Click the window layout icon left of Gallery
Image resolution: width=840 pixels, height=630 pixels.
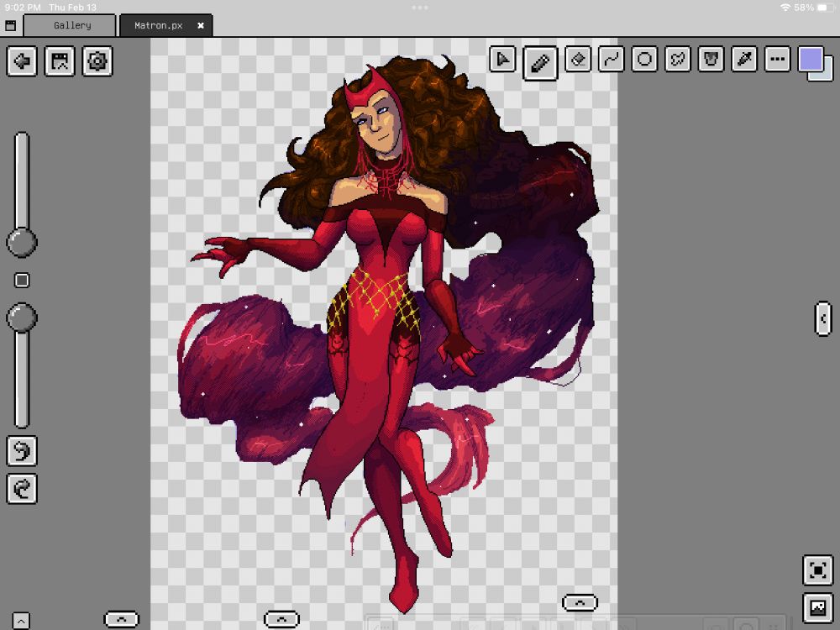click(10, 25)
